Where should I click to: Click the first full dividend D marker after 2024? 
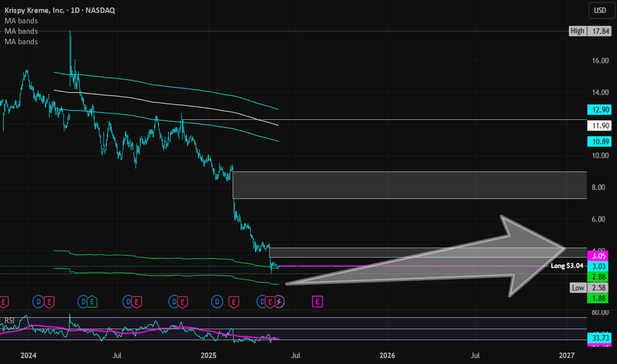(38, 302)
